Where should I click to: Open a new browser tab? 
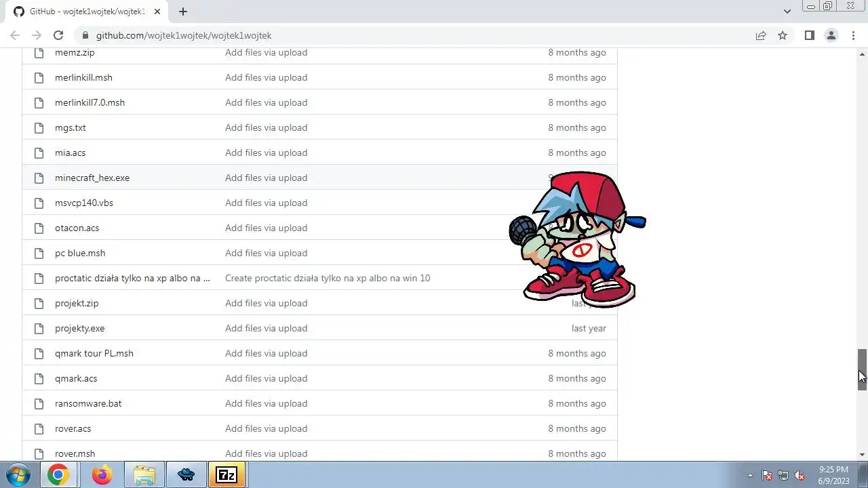coord(182,12)
